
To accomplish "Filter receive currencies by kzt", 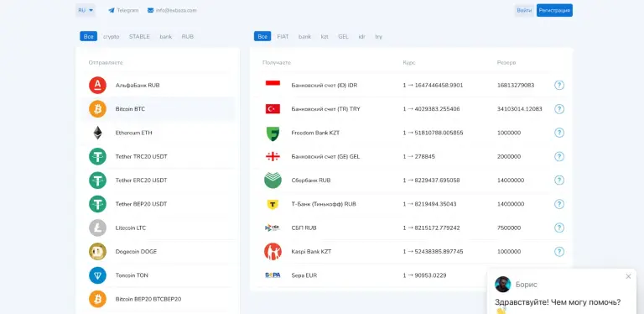I will 325,37.
